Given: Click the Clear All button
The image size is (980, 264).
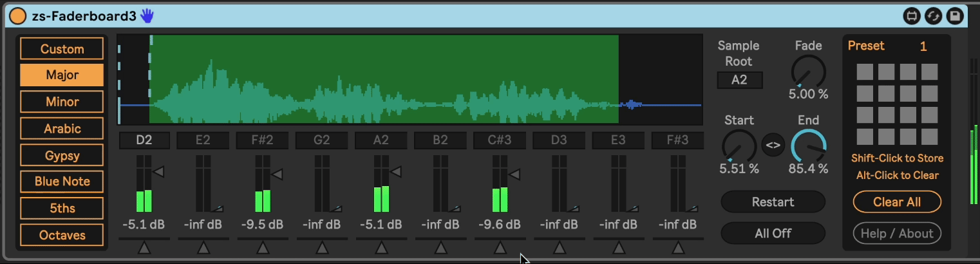Looking at the screenshot, I should click(897, 202).
